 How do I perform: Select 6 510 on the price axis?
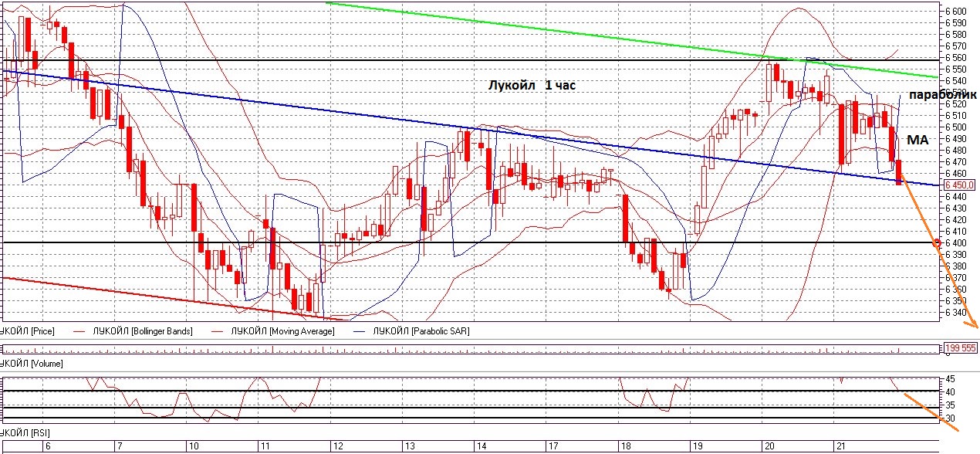[x=955, y=116]
